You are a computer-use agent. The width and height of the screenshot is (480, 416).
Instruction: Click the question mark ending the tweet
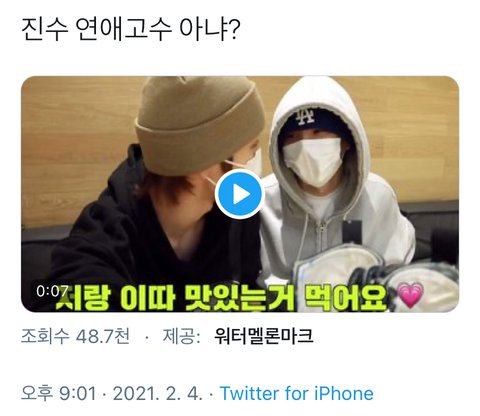point(234,30)
